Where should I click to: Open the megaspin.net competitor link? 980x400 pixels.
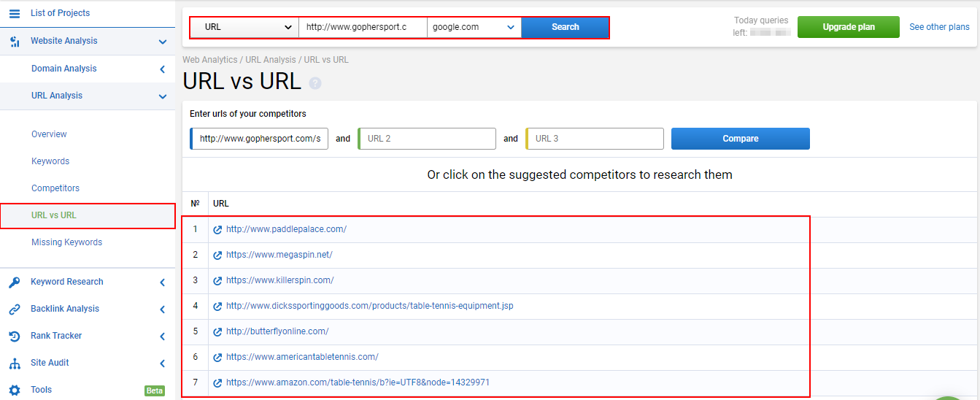279,255
